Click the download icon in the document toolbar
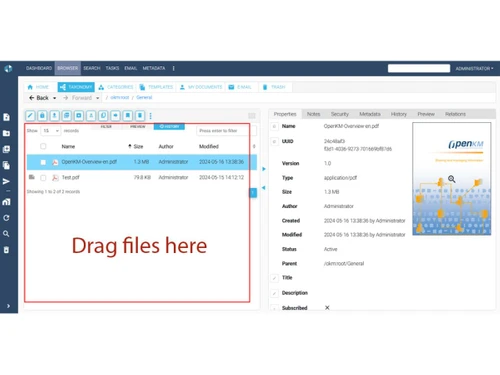Screen dimensions: 500x375 click(x=54, y=116)
